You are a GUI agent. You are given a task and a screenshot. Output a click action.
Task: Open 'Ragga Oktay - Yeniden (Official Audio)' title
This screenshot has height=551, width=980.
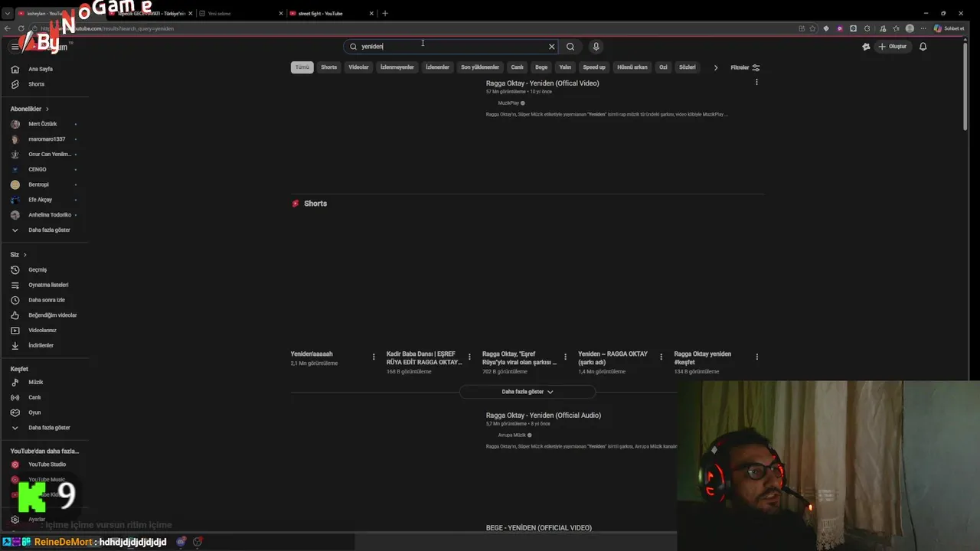(x=544, y=416)
